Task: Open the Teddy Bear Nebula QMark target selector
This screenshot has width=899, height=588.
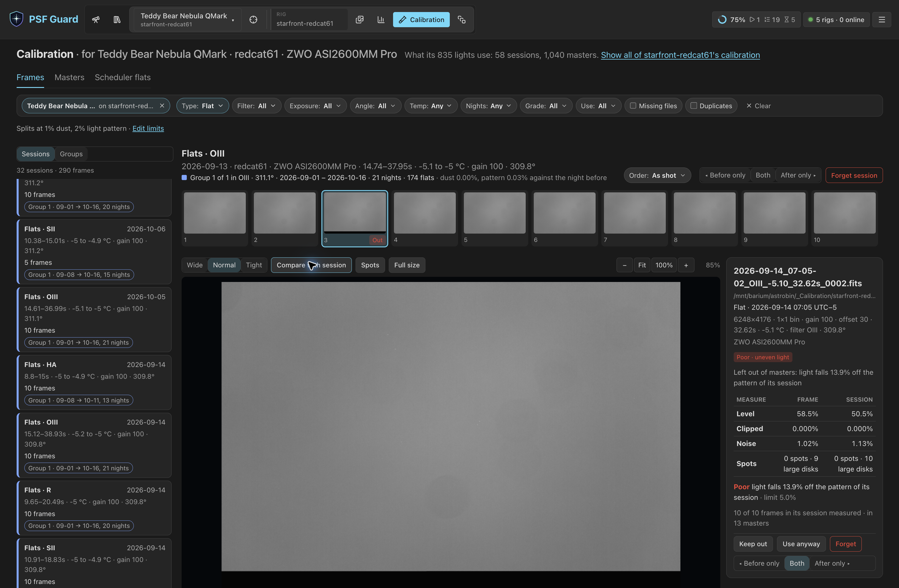Action: pos(188,20)
